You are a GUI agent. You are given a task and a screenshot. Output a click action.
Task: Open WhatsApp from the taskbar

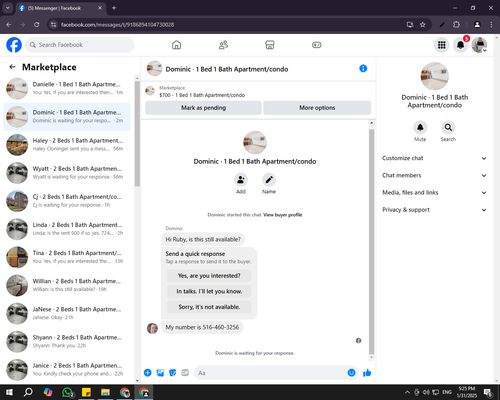(x=67, y=392)
